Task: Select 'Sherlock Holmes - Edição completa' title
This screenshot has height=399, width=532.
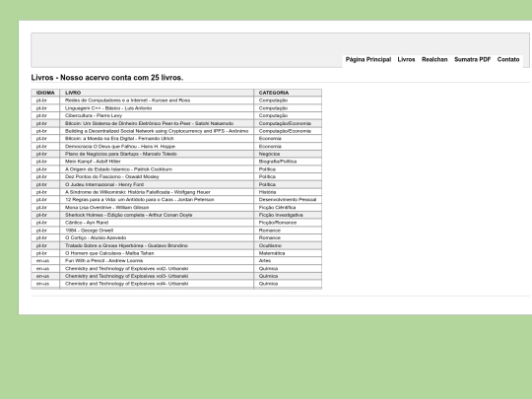Action: tap(129, 215)
